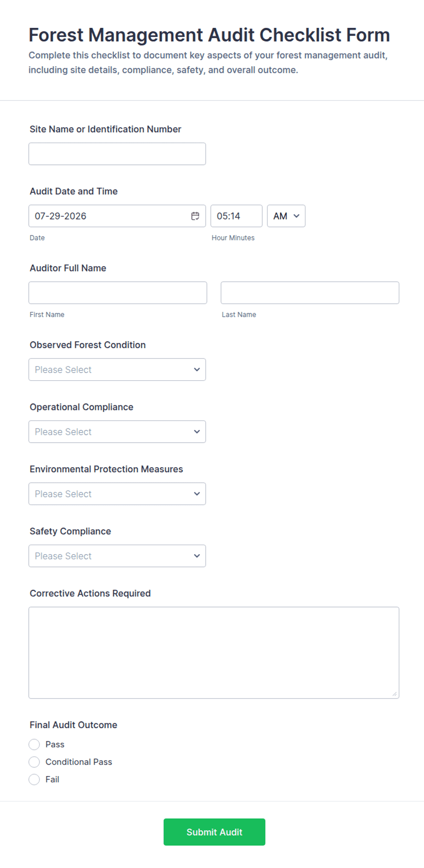Grab the Corrective Actions textarea resize handle
424x868 pixels.
[394, 694]
